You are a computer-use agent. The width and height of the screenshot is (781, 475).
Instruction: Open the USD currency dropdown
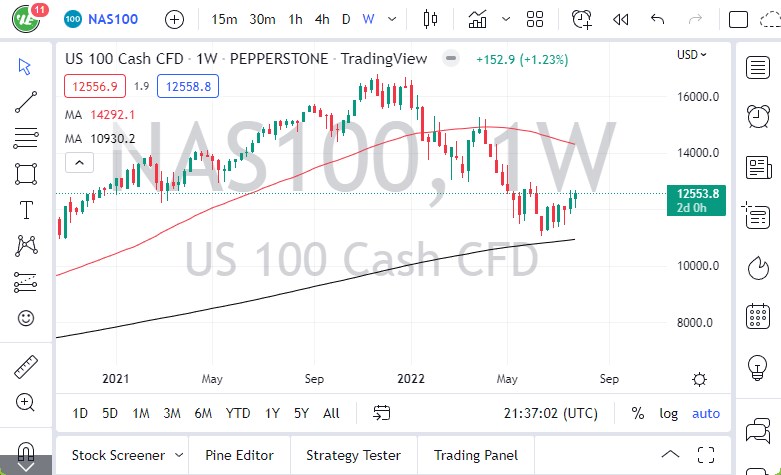[x=691, y=55]
